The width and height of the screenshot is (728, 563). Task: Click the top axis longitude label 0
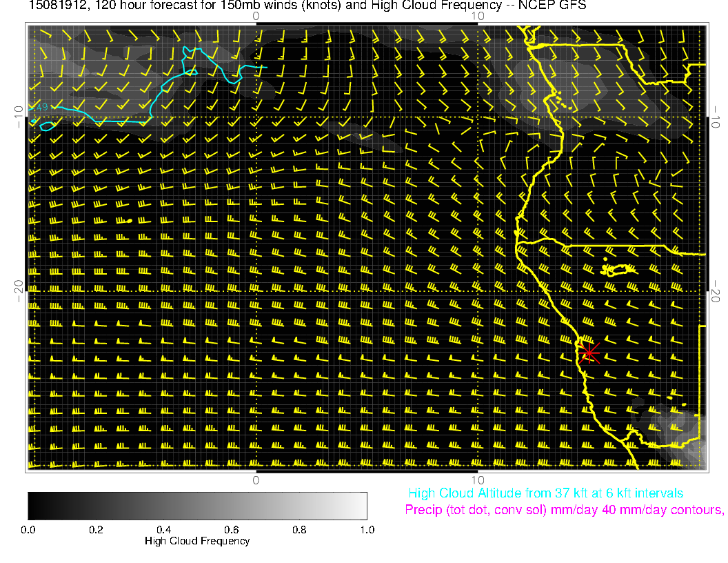[x=256, y=15]
